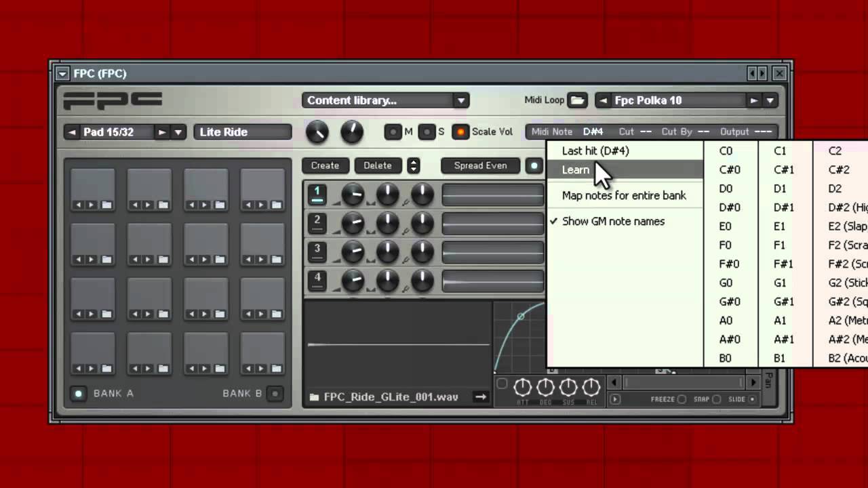Click layer 3 tune knob
This screenshot has width=868, height=488.
pyautogui.click(x=422, y=252)
